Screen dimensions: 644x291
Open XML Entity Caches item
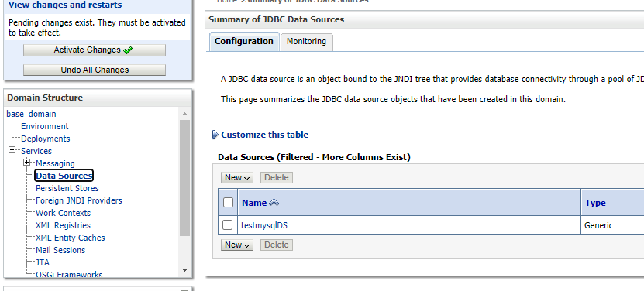click(x=71, y=238)
